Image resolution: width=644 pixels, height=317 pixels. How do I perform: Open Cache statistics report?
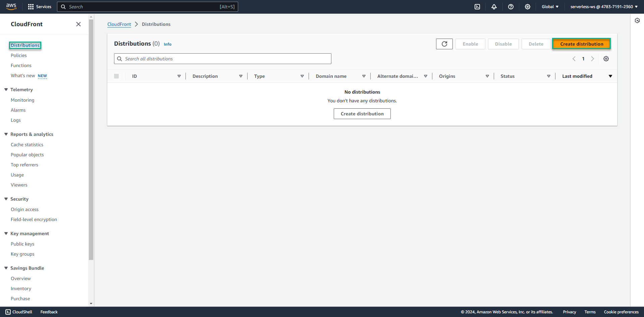pos(27,145)
